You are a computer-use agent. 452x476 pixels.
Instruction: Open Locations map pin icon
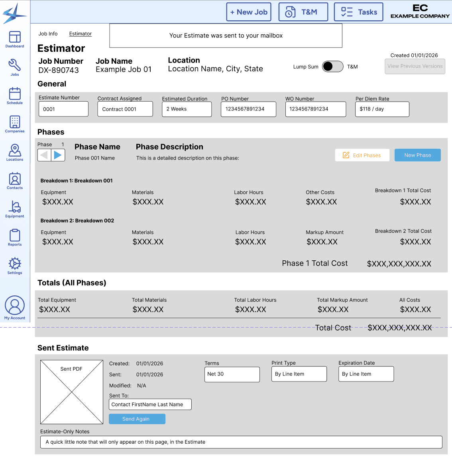coord(15,152)
